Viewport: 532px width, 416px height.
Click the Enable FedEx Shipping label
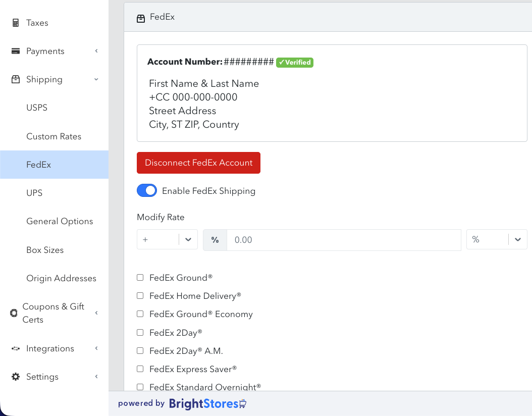click(x=208, y=191)
